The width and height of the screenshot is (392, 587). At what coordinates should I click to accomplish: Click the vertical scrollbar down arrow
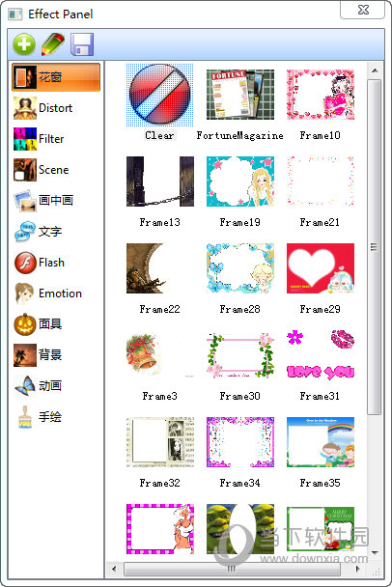pyautogui.click(x=375, y=552)
